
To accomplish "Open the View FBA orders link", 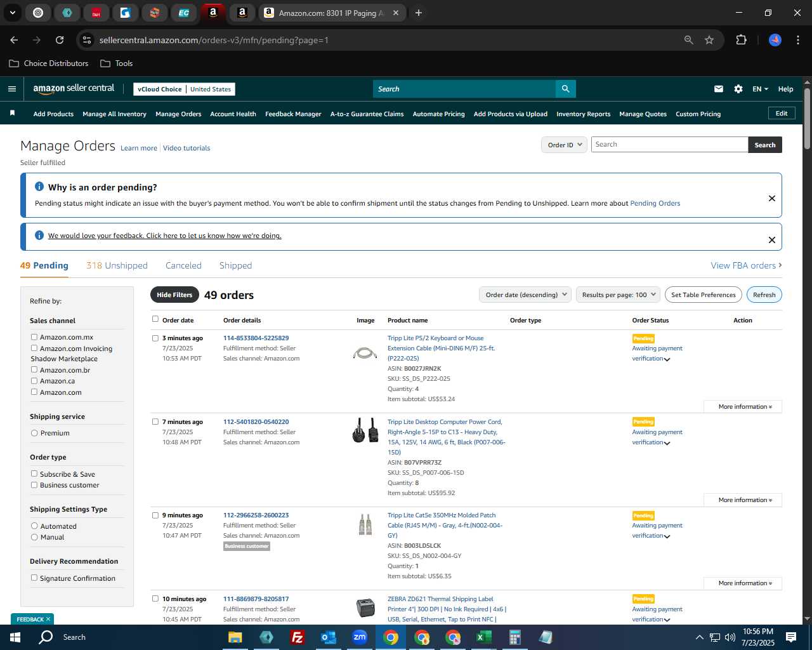I will click(x=746, y=265).
